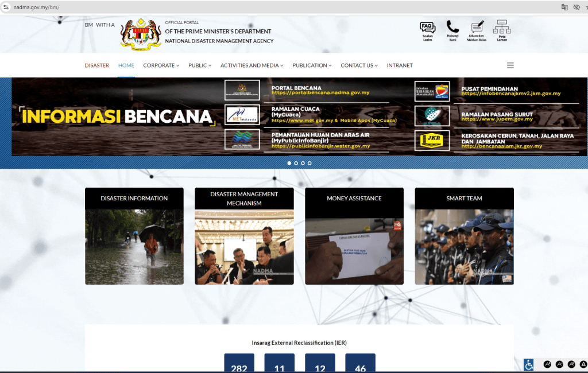Open the www.jupem.gov.my link
588x373 pixels.
(x=497, y=119)
